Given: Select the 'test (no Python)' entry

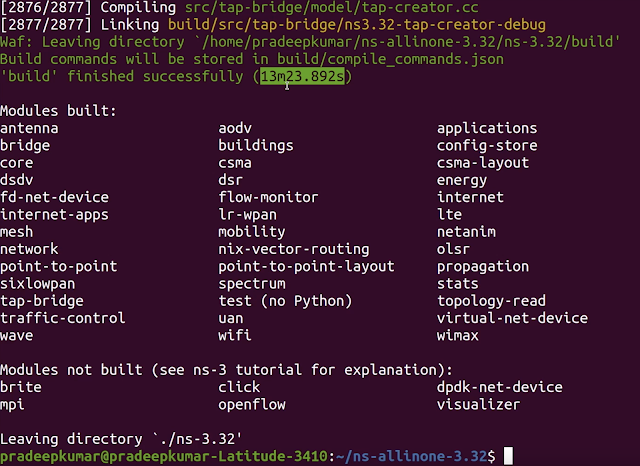Looking at the screenshot, I should (x=285, y=301).
